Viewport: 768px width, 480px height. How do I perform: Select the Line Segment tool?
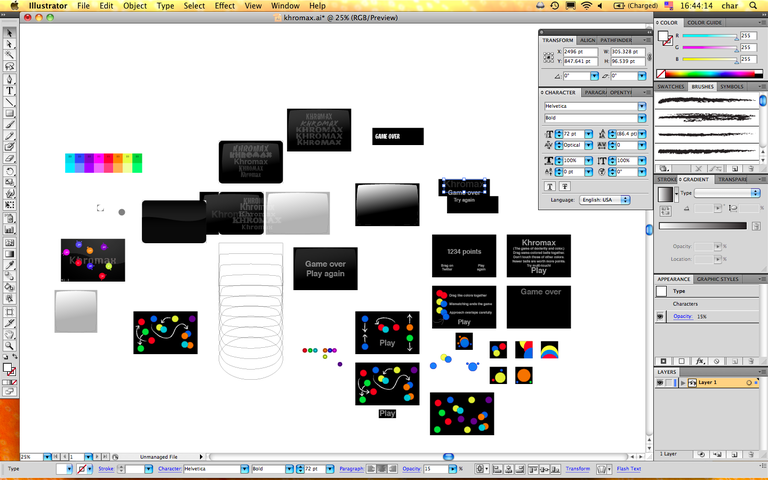pyautogui.click(x=9, y=102)
